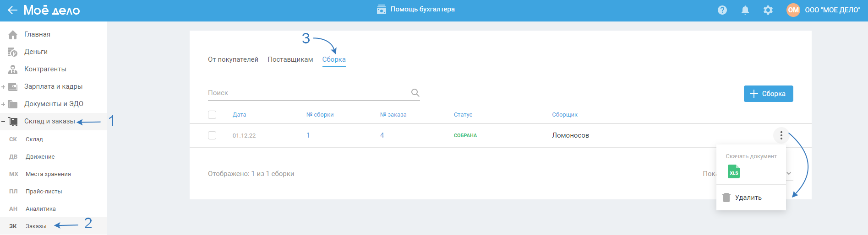Click the back arrow next to Моё дело
This screenshot has height=235, width=868.
(12, 10)
